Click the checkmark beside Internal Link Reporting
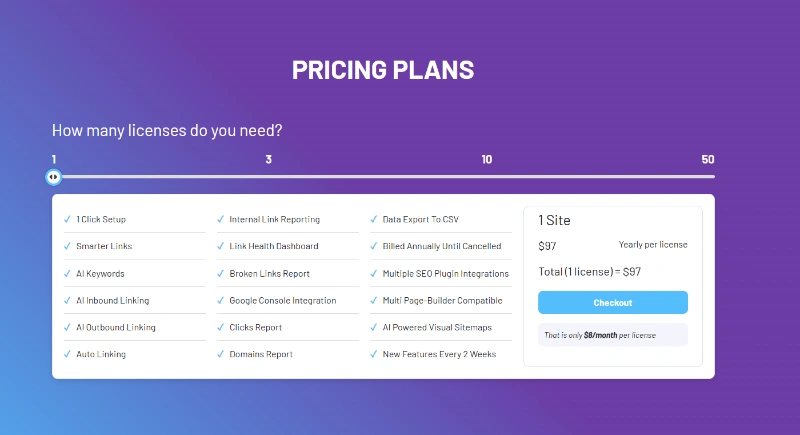The image size is (800, 435). point(220,219)
